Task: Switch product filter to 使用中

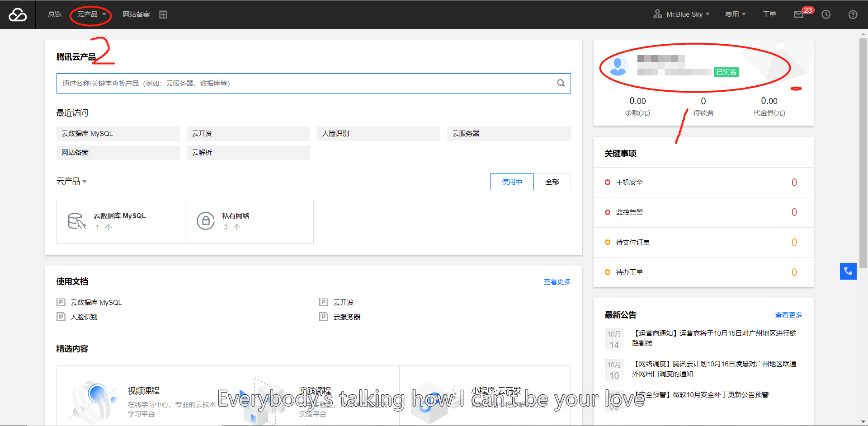Action: coord(511,182)
